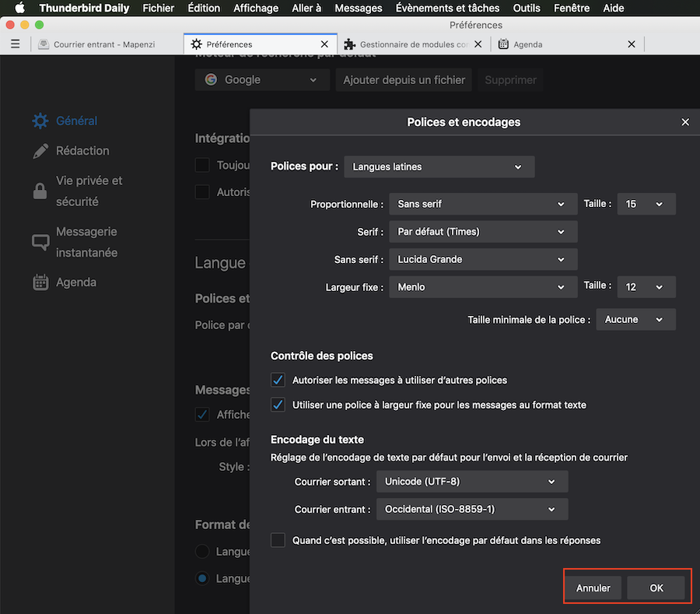
Task: Close the Agenda tab
Action: point(632,44)
